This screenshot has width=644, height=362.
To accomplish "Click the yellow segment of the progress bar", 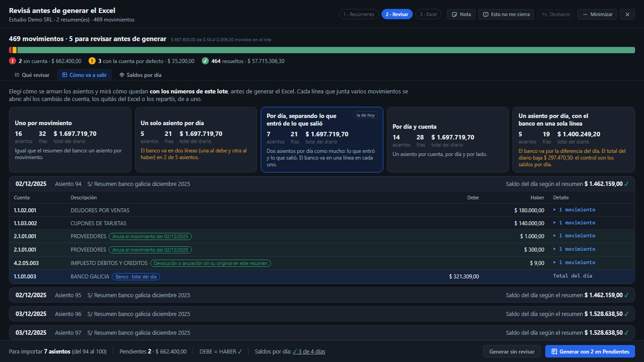I will click(14, 50).
